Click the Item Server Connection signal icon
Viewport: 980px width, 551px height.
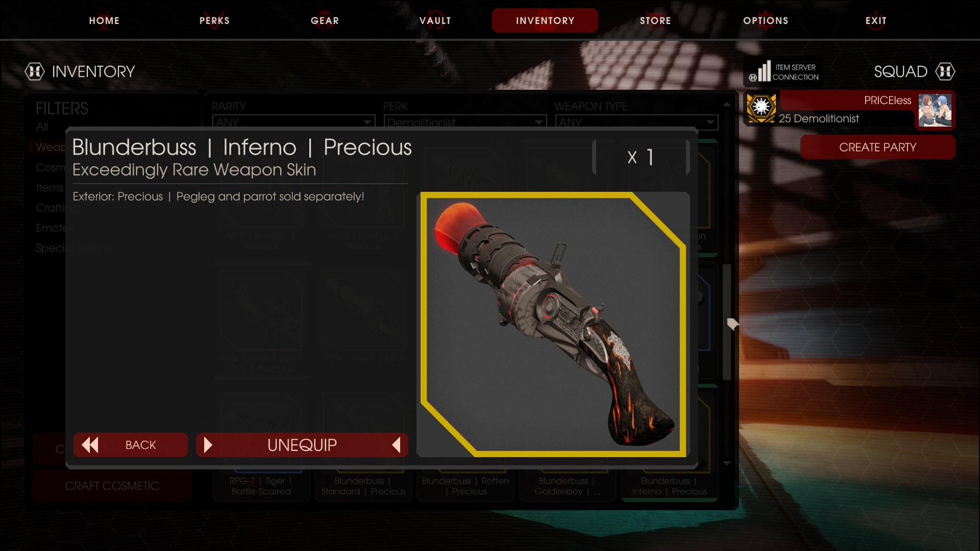(760, 71)
